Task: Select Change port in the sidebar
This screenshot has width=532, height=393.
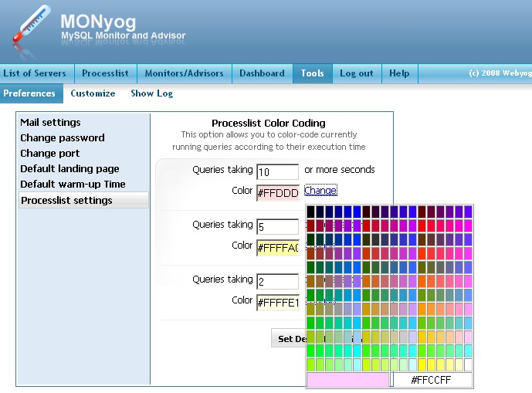Action: pyautogui.click(x=49, y=154)
